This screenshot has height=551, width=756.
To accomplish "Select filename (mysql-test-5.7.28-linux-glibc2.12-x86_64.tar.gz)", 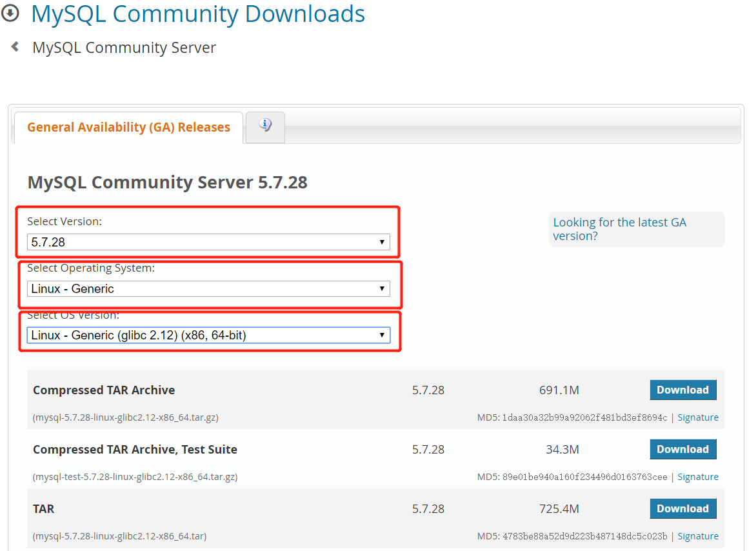I will pos(135,477).
